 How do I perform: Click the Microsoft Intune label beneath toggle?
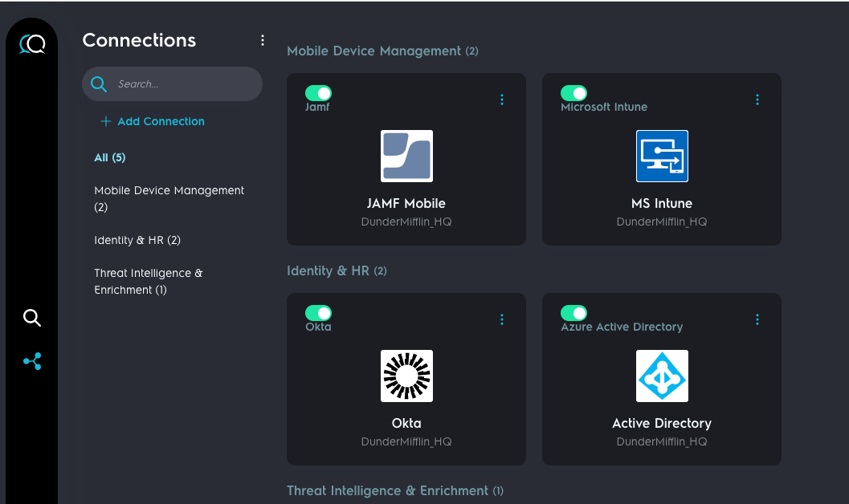604,107
